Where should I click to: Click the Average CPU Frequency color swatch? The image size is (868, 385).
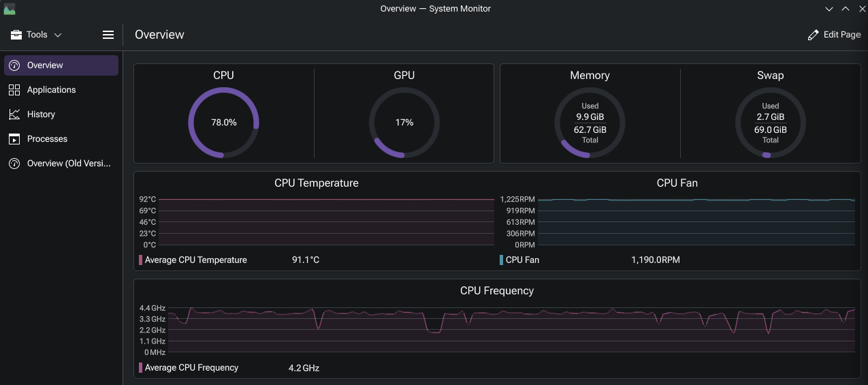tap(140, 367)
